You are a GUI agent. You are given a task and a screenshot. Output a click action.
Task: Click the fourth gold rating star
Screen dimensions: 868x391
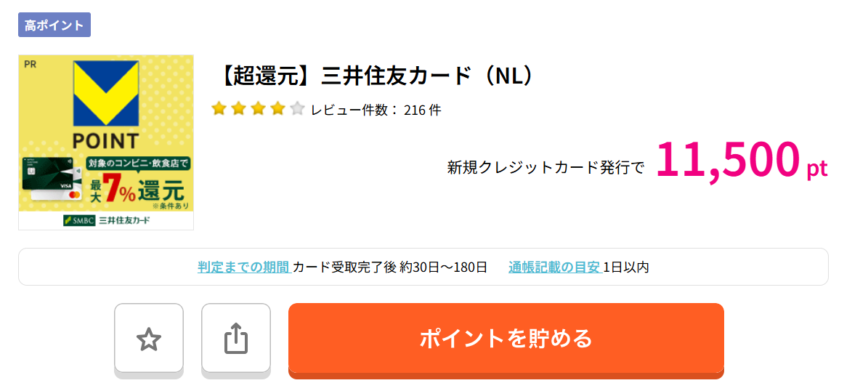coord(277,108)
